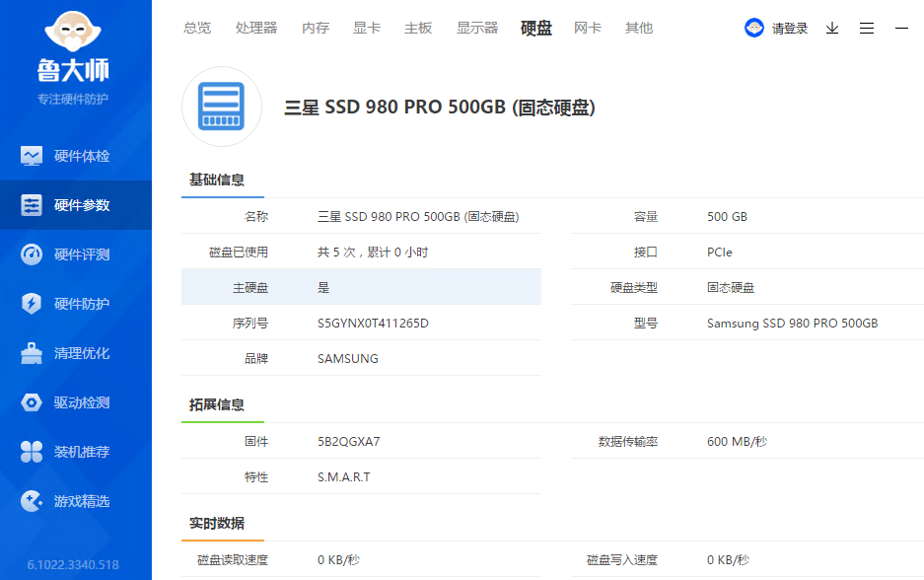The width and height of the screenshot is (924, 580).
Task: Click the model value Samsung SSD 980 PRO 500GB
Action: 793,323
